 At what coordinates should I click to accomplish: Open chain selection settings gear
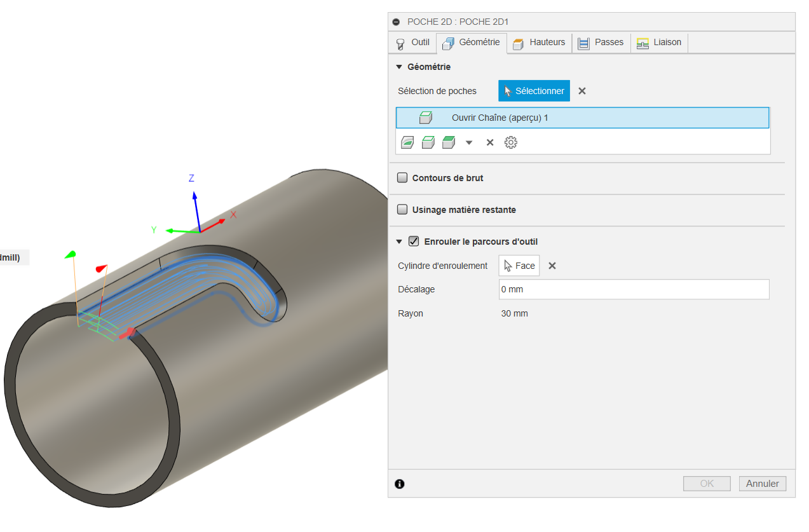point(511,142)
